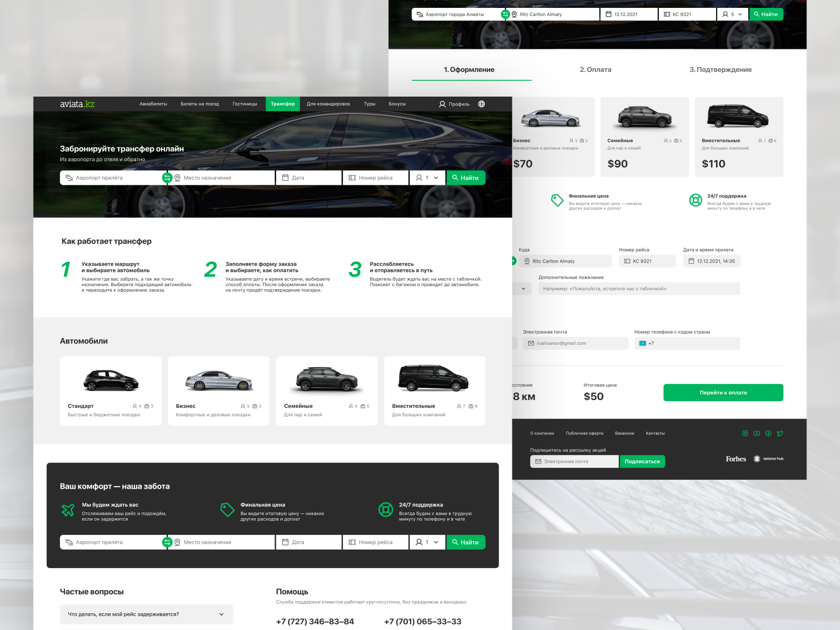Open the Twitter icon in the footer
The height and width of the screenshot is (630, 840).
coord(780,433)
